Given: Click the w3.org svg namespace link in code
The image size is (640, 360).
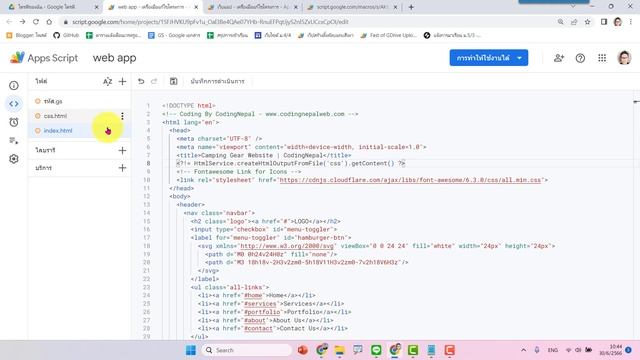Looking at the screenshot, I should click(288, 246).
